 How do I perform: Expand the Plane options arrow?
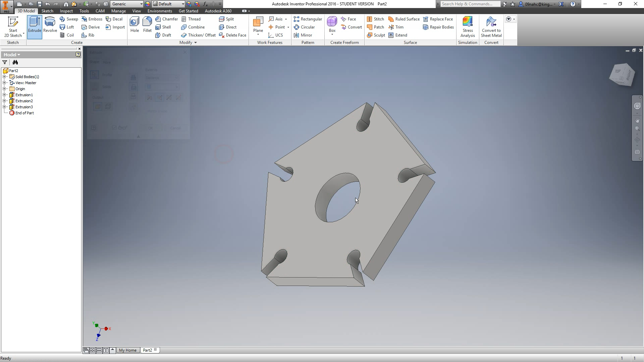point(258,35)
